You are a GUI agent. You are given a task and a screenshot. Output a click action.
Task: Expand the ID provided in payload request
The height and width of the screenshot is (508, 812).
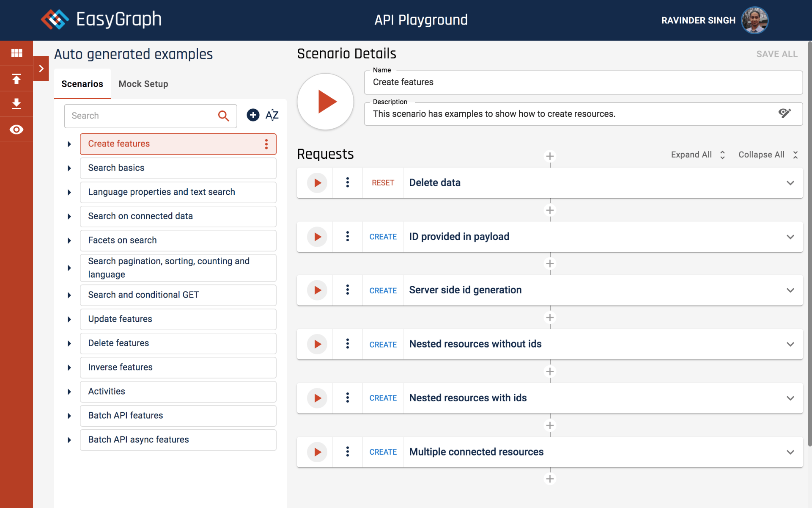click(x=790, y=237)
